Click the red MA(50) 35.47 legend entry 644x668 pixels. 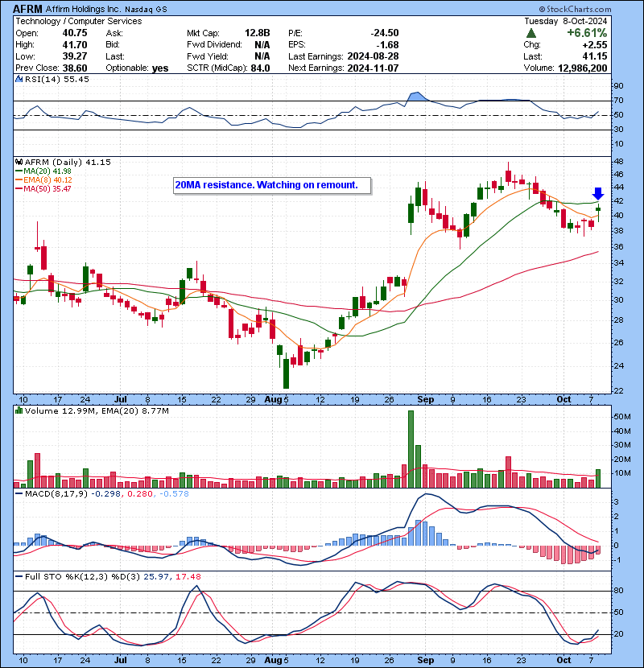pos(43,188)
